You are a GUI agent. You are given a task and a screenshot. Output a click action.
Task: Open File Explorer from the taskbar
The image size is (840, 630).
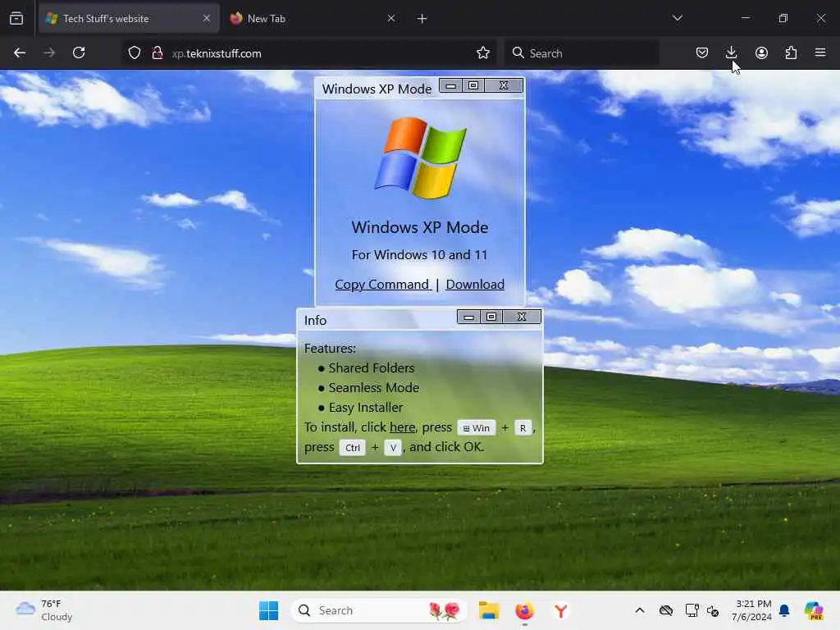[489, 610]
